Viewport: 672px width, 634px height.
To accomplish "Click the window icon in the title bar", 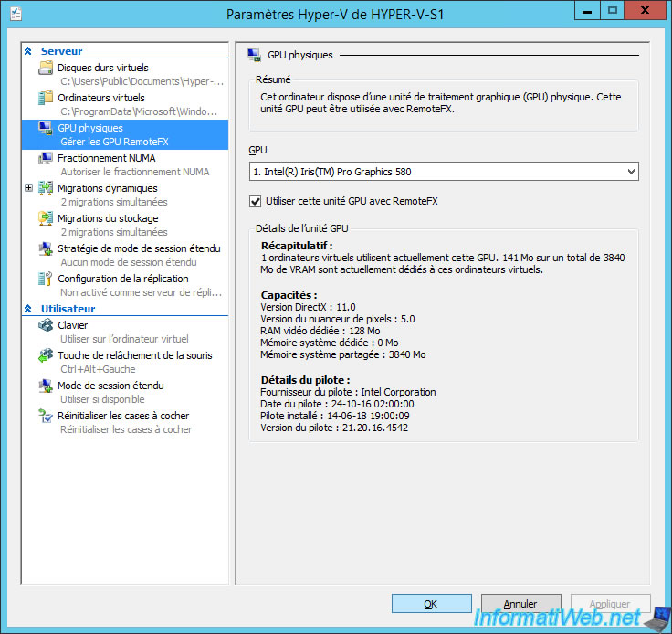I will click(x=16, y=14).
